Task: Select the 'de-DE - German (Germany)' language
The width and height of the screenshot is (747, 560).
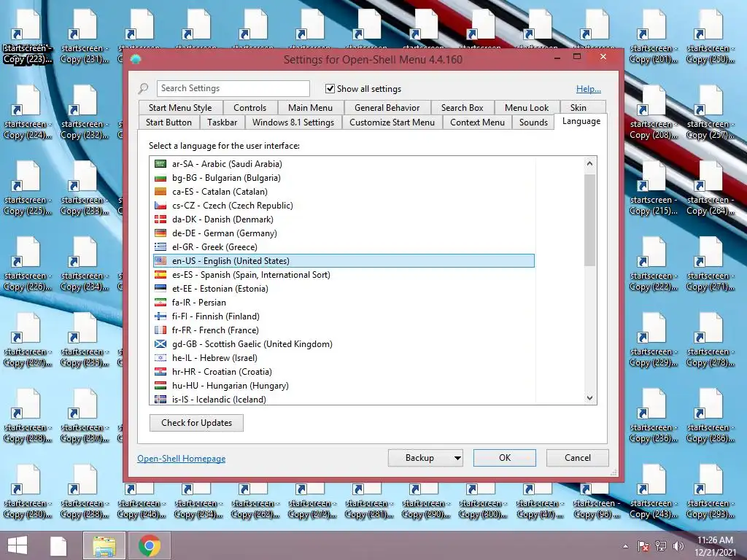Action: click(x=344, y=233)
